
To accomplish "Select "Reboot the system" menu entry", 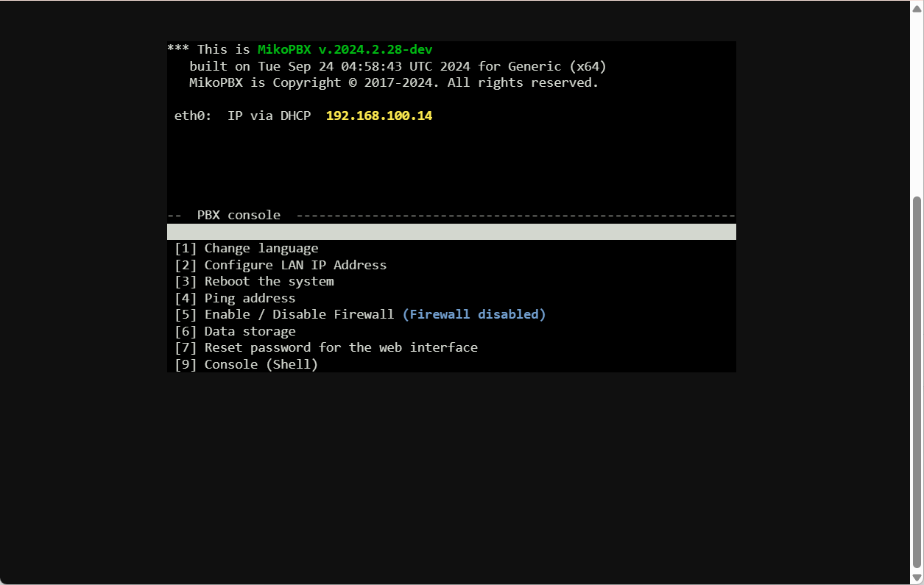I will [x=269, y=282].
